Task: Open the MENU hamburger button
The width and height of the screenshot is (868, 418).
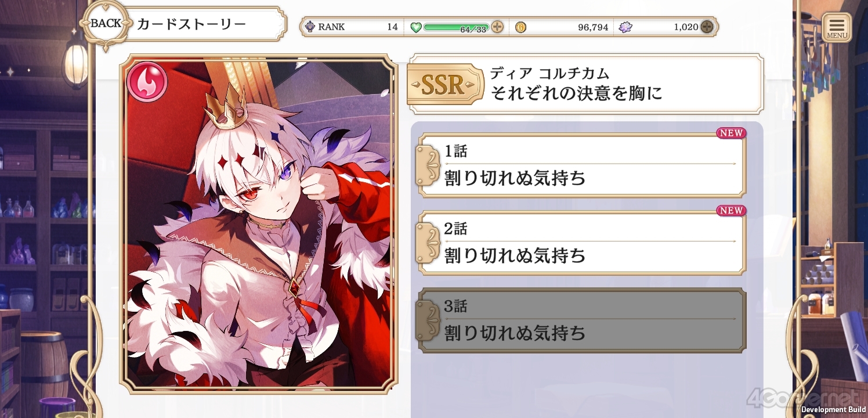Action: click(837, 27)
